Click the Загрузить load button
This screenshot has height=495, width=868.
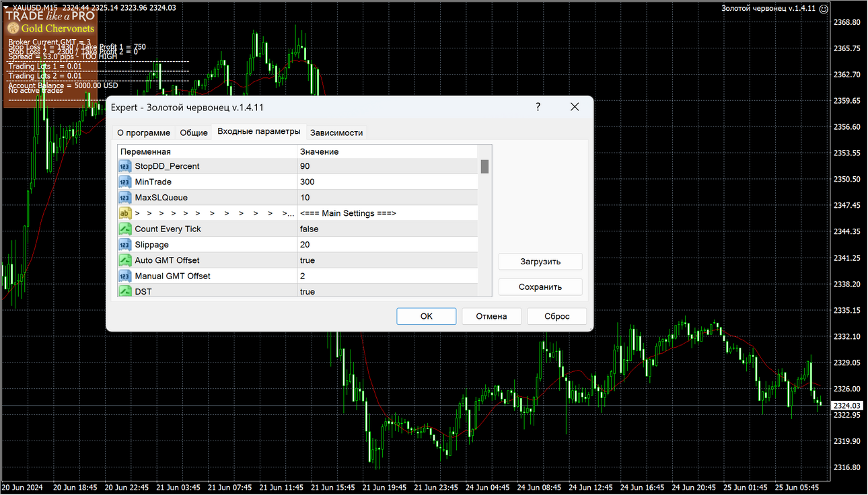coord(540,262)
